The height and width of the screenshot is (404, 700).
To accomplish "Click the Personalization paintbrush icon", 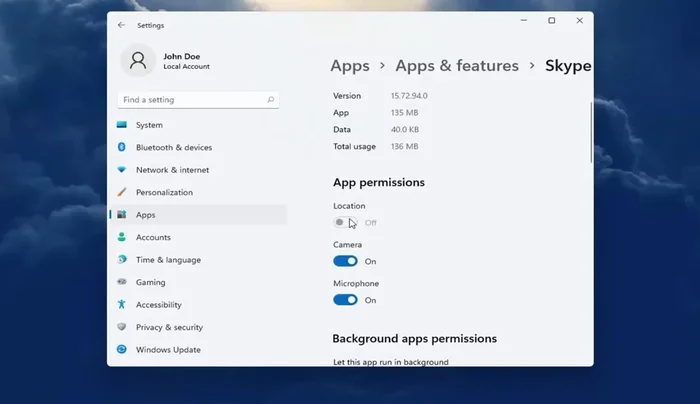I will point(122,192).
